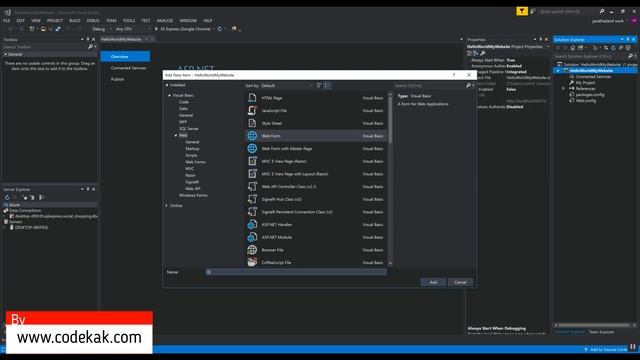Collapse HelloWorldMyWebsite project in Solution Explorer
The height and width of the screenshot is (360, 640).
[x=558, y=71]
